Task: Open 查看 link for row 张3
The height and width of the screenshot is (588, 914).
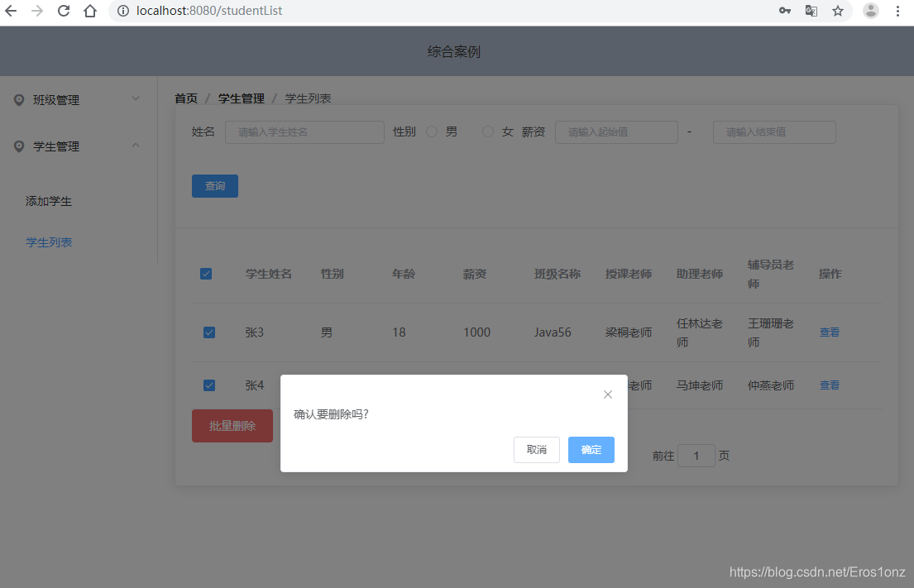Action: coord(830,332)
